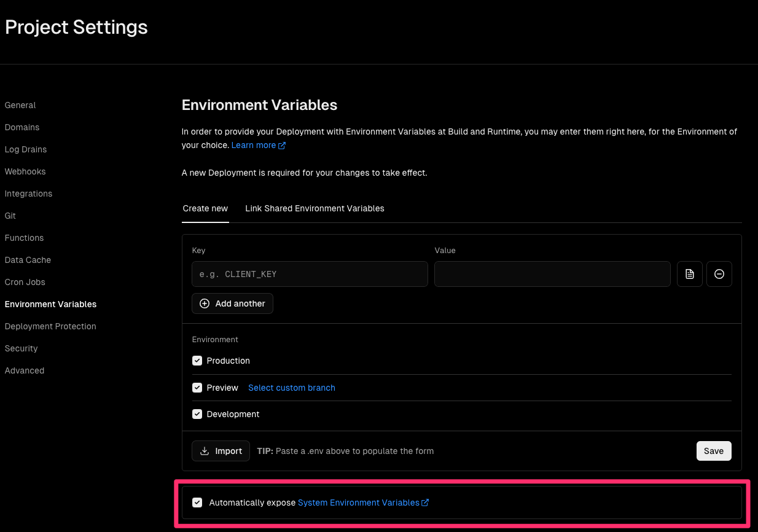Screen dimensions: 758x532
Task: Open Cron Jobs settings
Action: pos(25,282)
